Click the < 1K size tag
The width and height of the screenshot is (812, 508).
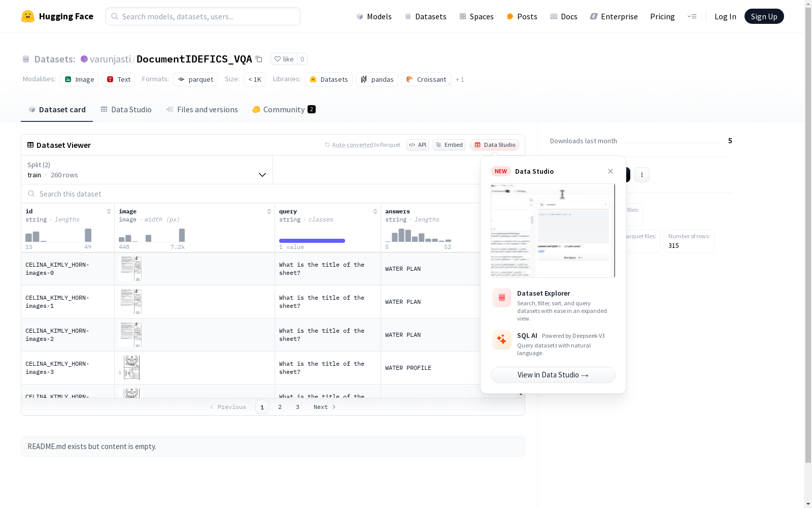point(255,79)
